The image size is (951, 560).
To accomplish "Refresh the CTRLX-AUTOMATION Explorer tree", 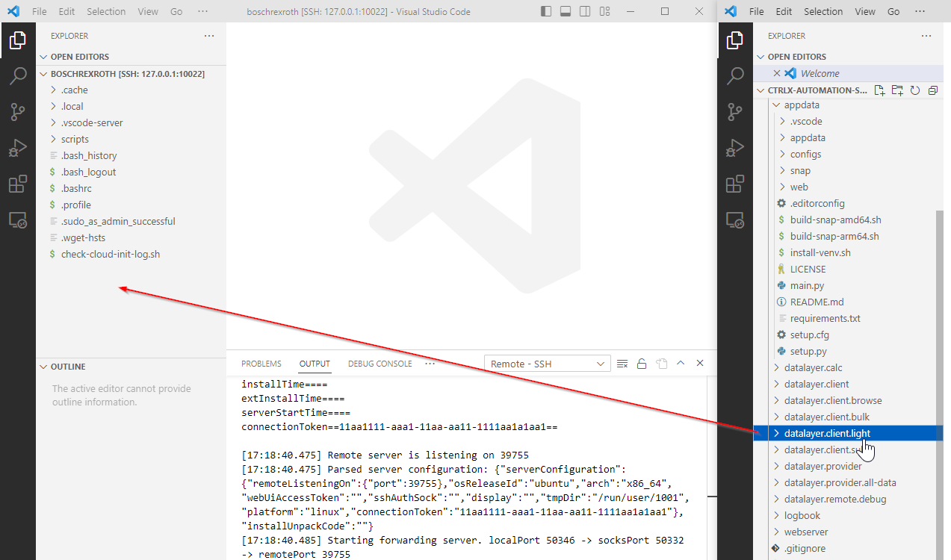I will tap(915, 90).
